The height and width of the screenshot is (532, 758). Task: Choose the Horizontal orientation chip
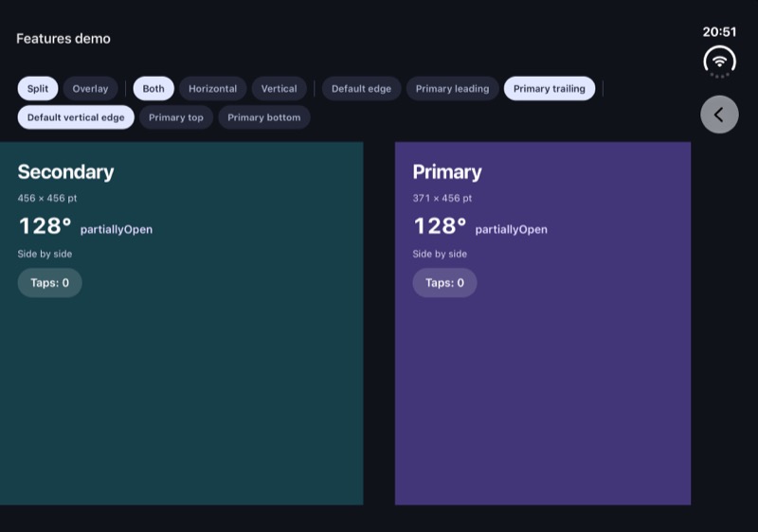(212, 88)
